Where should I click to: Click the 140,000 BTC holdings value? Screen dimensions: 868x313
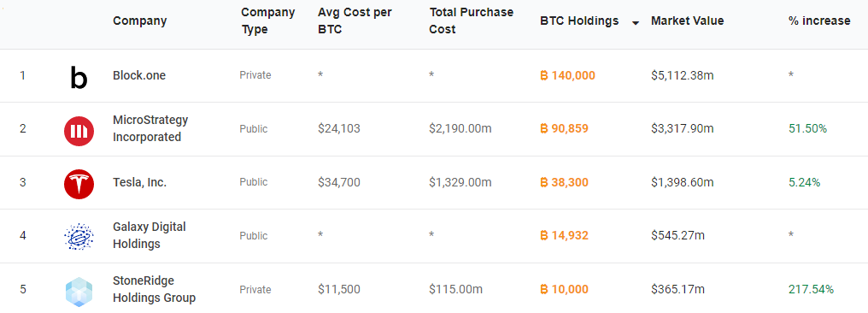click(567, 75)
